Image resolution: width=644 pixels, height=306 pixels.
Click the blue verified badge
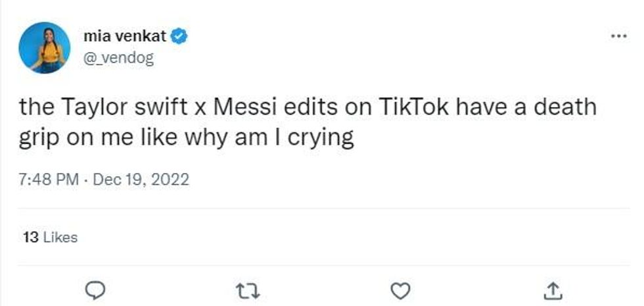pyautogui.click(x=179, y=36)
